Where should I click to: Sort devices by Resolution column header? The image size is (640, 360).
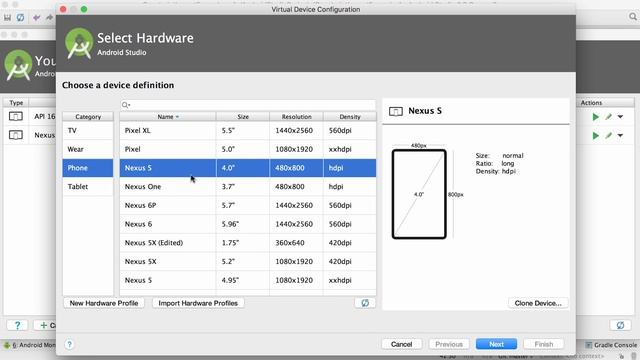[x=296, y=117]
